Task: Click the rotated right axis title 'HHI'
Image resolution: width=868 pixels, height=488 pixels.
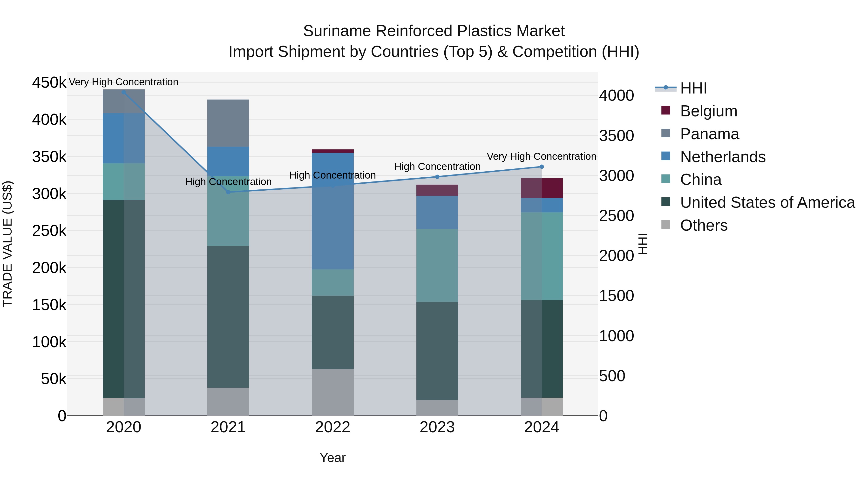Action: tap(643, 244)
